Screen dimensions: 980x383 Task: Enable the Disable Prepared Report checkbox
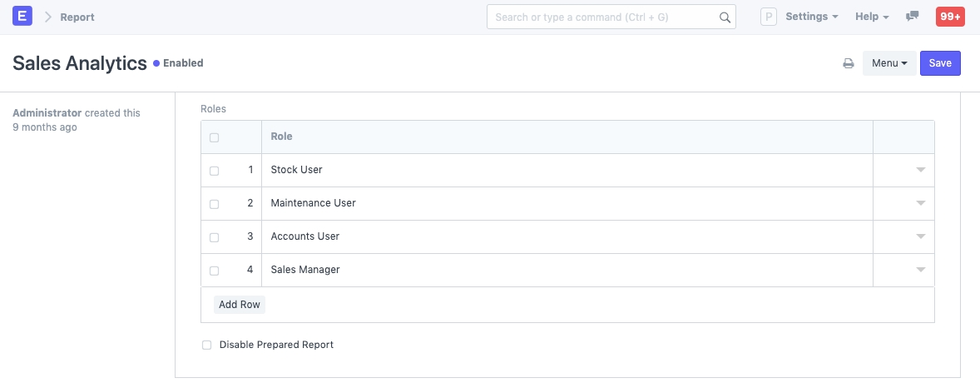tap(207, 345)
